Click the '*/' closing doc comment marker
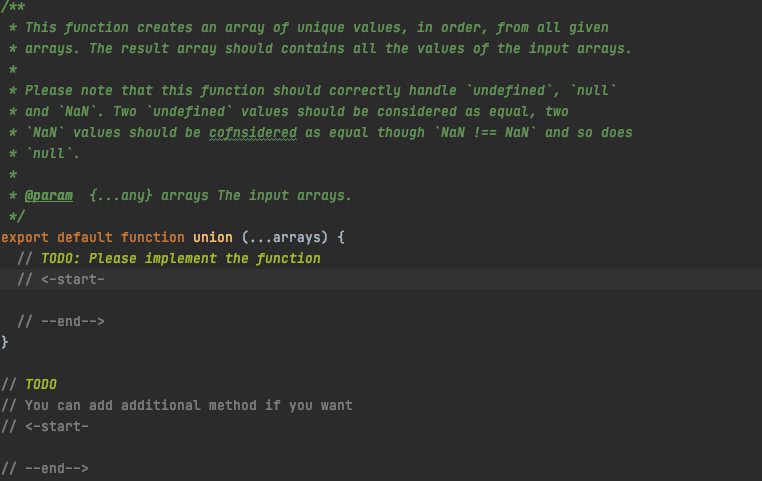 [17, 216]
